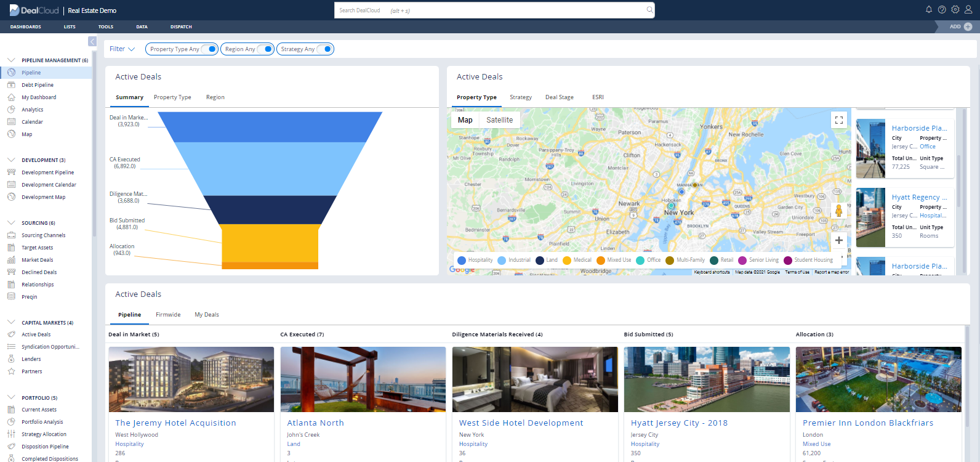Collapse the Sourcing section
The image size is (980, 462).
click(11, 223)
